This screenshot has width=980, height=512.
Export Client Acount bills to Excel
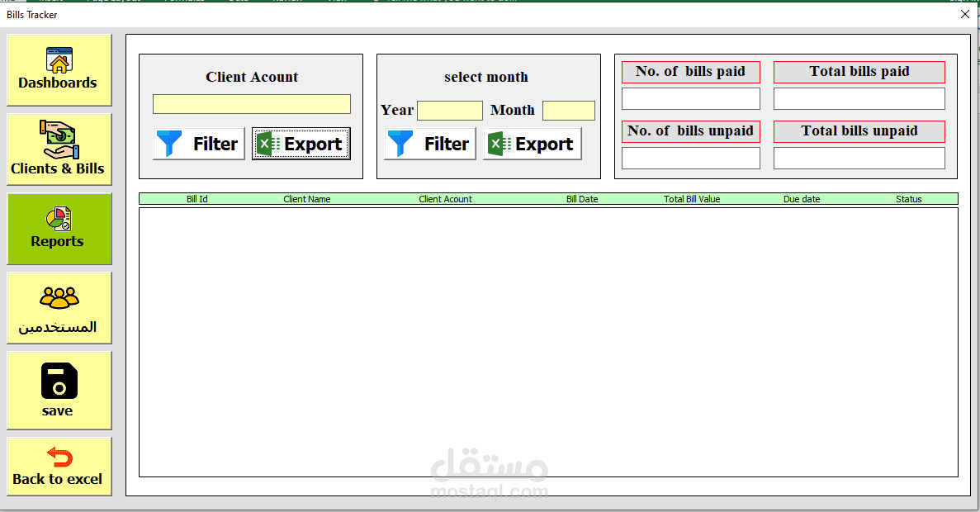pyautogui.click(x=301, y=144)
